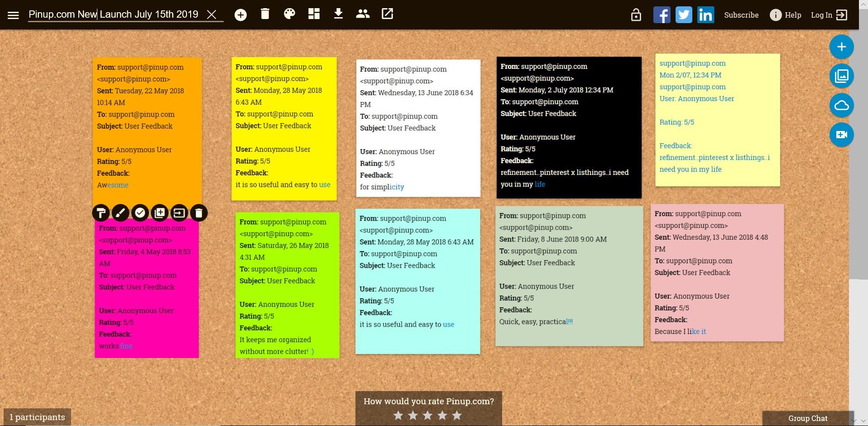Click the move-arrow icon on the note toolbar
The image size is (868, 426).
click(179, 213)
